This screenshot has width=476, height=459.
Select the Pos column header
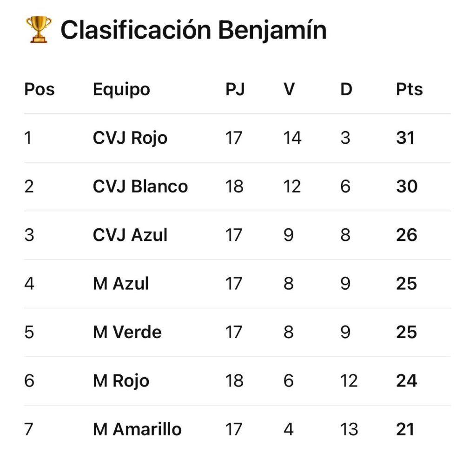coord(40,89)
